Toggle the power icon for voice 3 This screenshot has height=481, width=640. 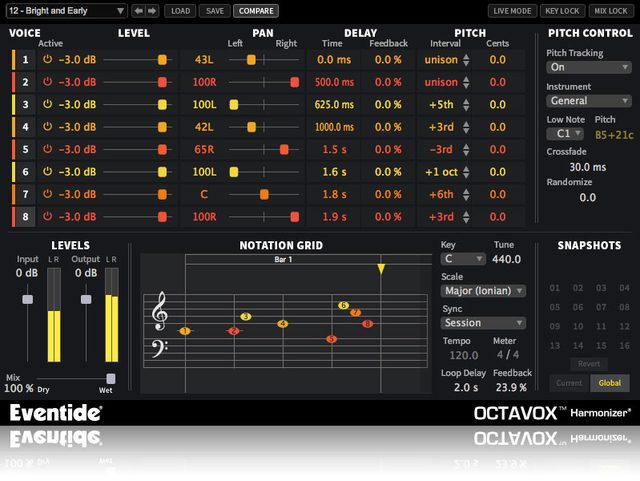click(x=48, y=104)
